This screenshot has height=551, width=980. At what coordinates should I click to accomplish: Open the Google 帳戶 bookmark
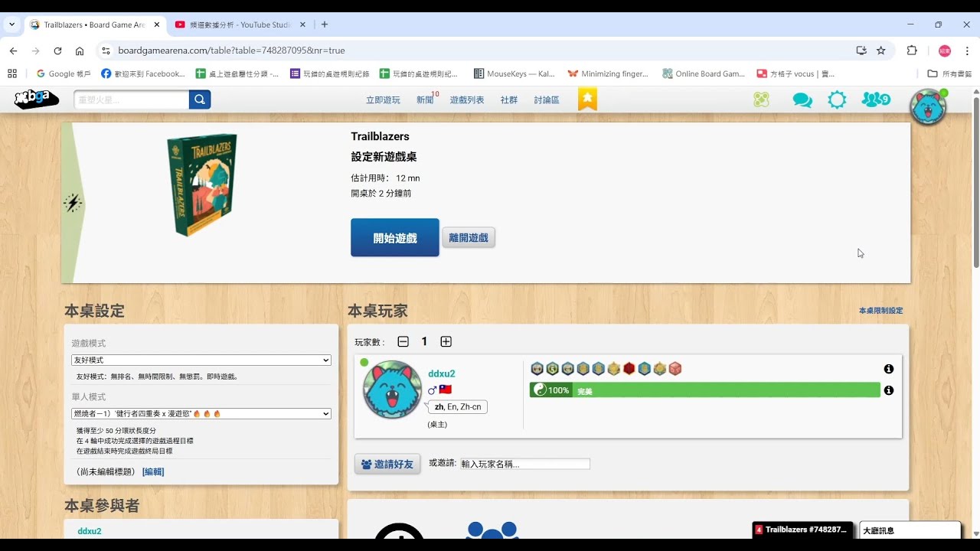click(x=64, y=73)
